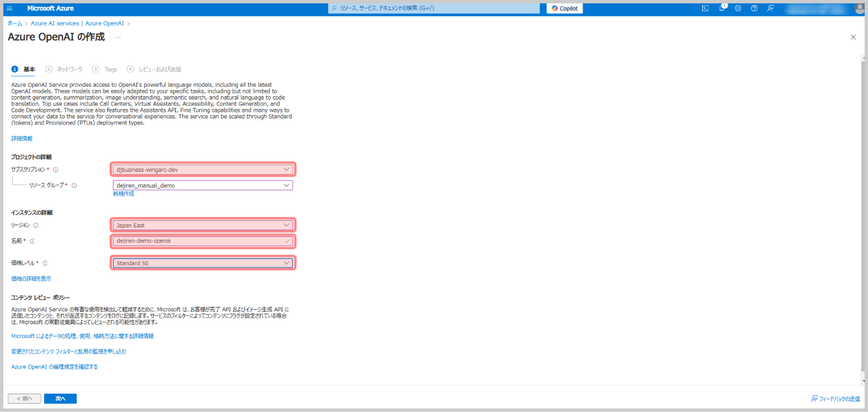This screenshot has height=412, width=868.
Task: Open the ellipsis menu beside the page title
Action: point(118,37)
